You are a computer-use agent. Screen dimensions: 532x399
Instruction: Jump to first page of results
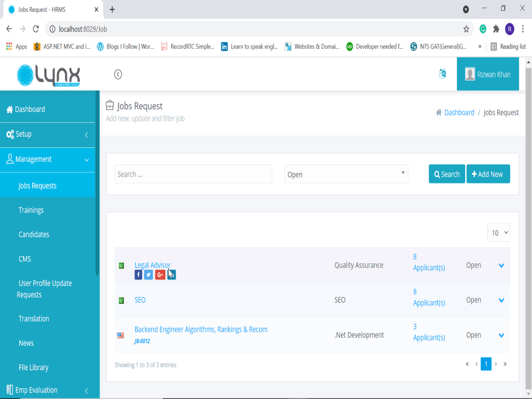pyautogui.click(x=467, y=364)
